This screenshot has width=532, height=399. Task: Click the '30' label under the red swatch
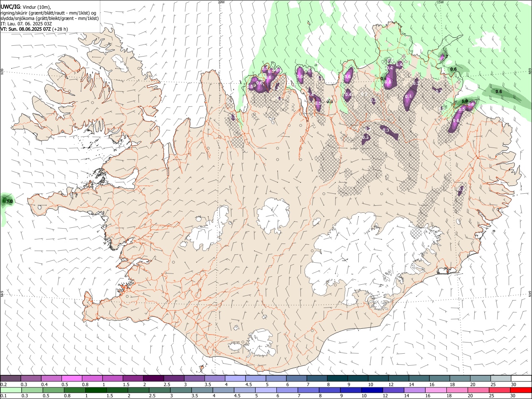[513, 396]
